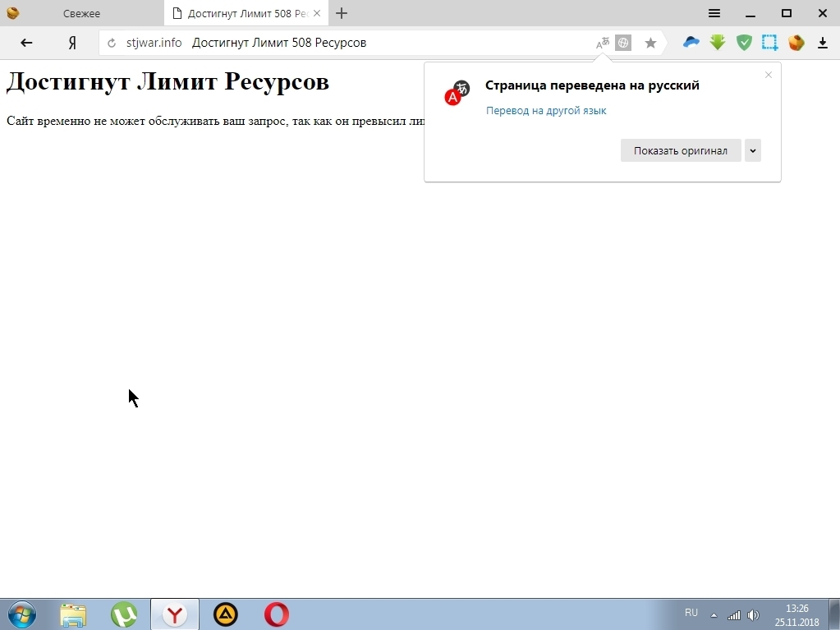Bookmark this page with the star icon

click(650, 44)
